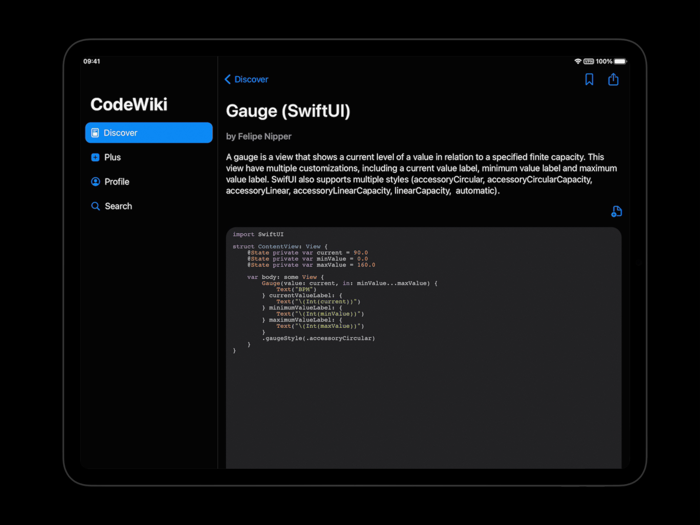Click the back chevron arrow
This screenshot has height=525, width=700.
coord(228,79)
